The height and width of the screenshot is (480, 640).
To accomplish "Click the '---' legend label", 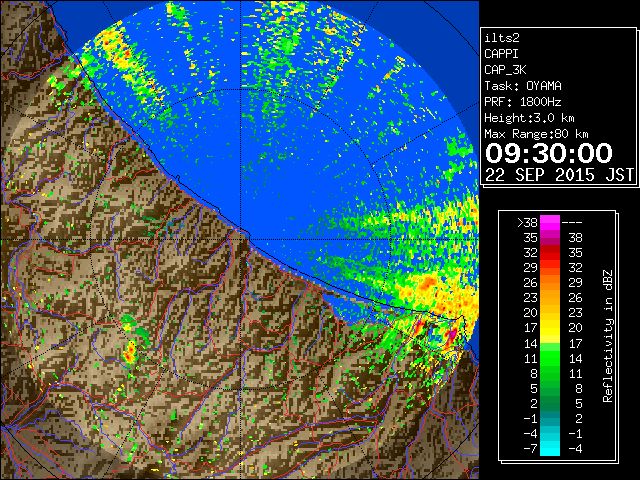I will click(x=572, y=223).
